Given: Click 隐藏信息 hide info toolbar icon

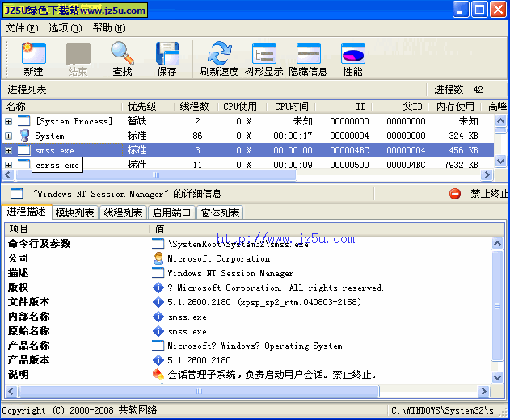Looking at the screenshot, I should [308, 53].
